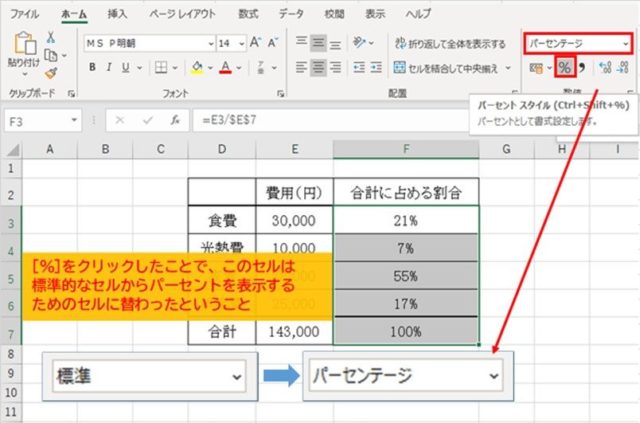
Task: Increase font size with larger A icon
Action: tap(256, 42)
